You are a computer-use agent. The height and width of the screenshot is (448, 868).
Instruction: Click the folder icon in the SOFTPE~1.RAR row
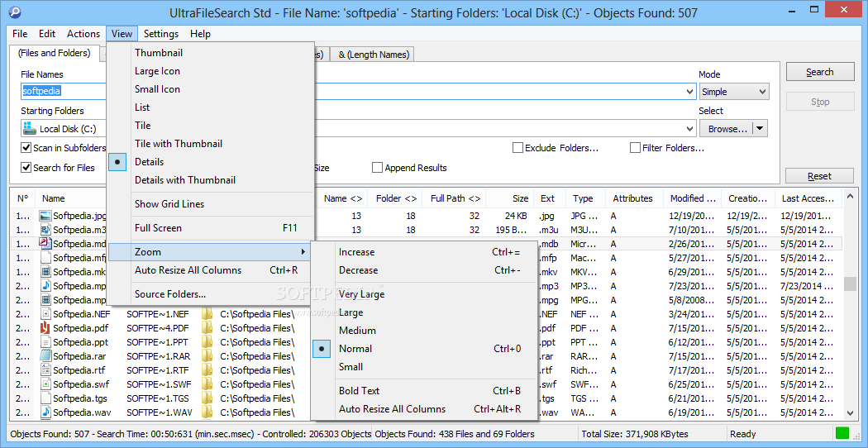coord(207,356)
